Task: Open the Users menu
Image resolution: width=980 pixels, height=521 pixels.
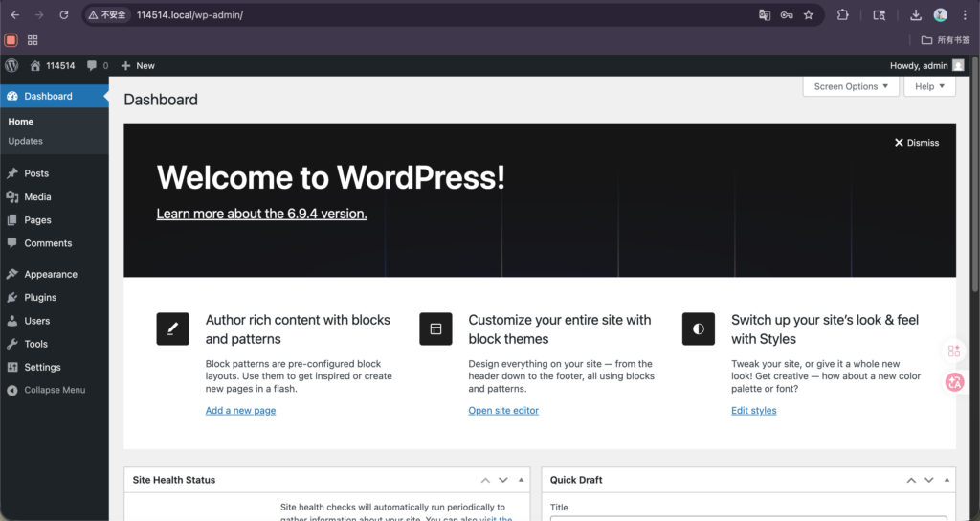Action: (x=55, y=320)
